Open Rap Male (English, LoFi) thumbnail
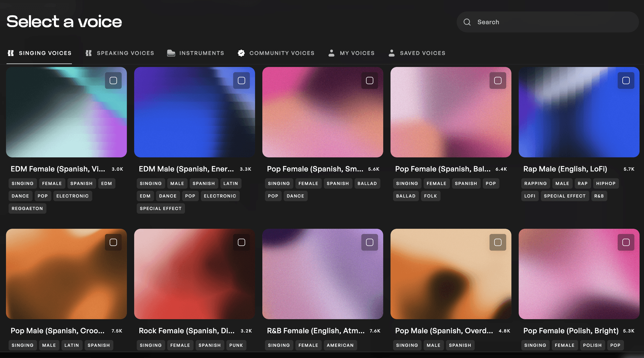 579,112
